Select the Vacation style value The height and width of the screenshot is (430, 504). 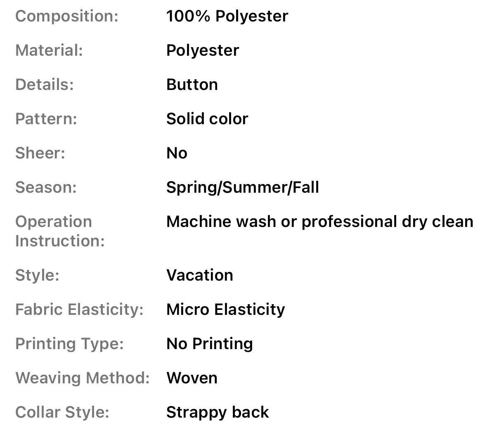click(200, 275)
